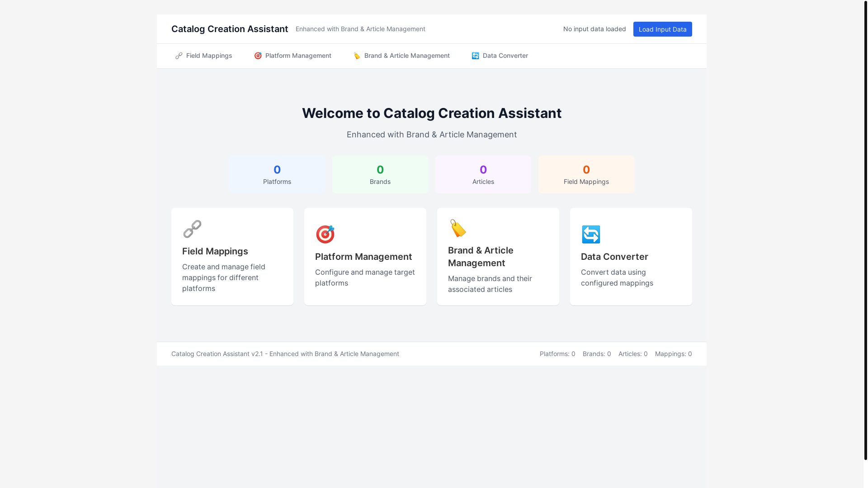
Task: Click the large price tag icon on Brand card
Action: pyautogui.click(x=458, y=228)
